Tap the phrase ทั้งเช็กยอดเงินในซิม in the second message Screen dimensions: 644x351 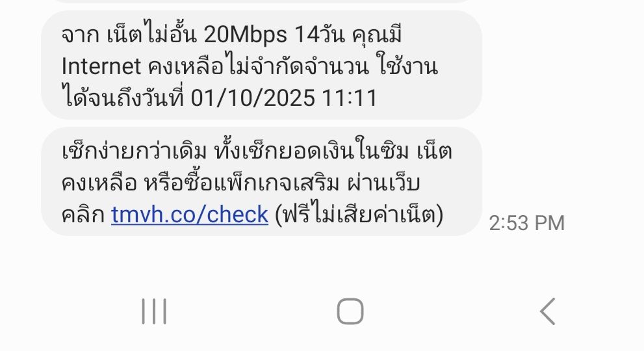point(312,151)
